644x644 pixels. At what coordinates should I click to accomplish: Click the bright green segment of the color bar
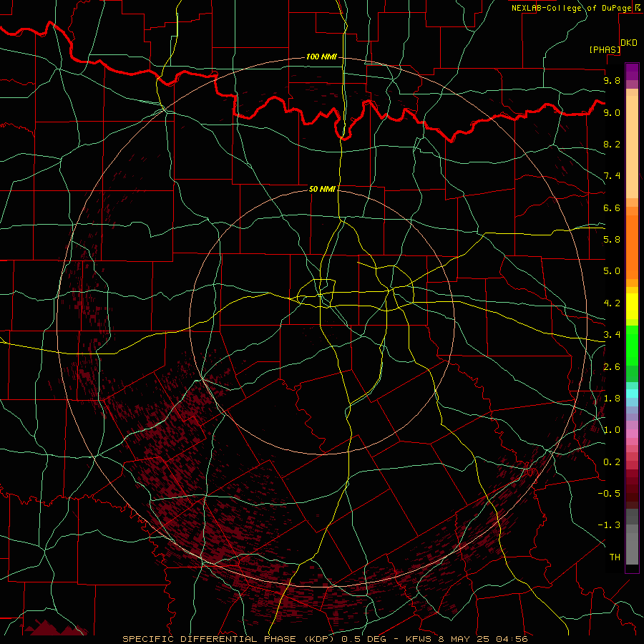click(632, 345)
